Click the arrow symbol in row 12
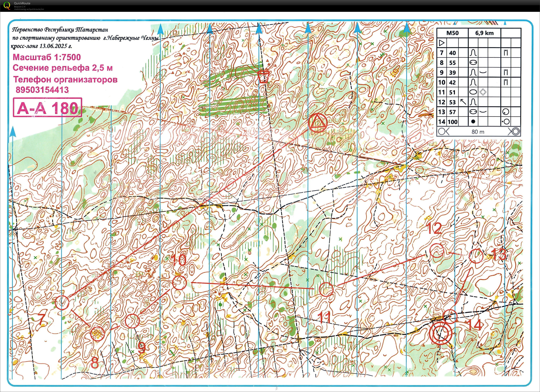 pos(463,102)
